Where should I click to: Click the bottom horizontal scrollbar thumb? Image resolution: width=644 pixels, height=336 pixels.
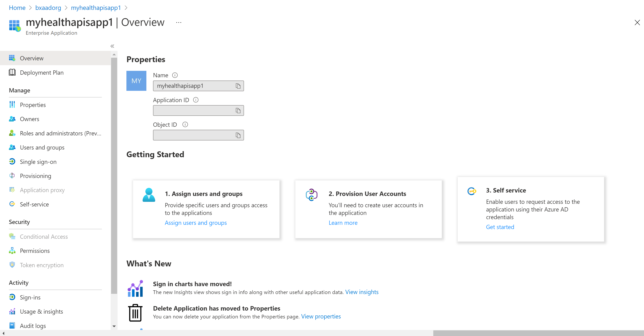[538, 333]
